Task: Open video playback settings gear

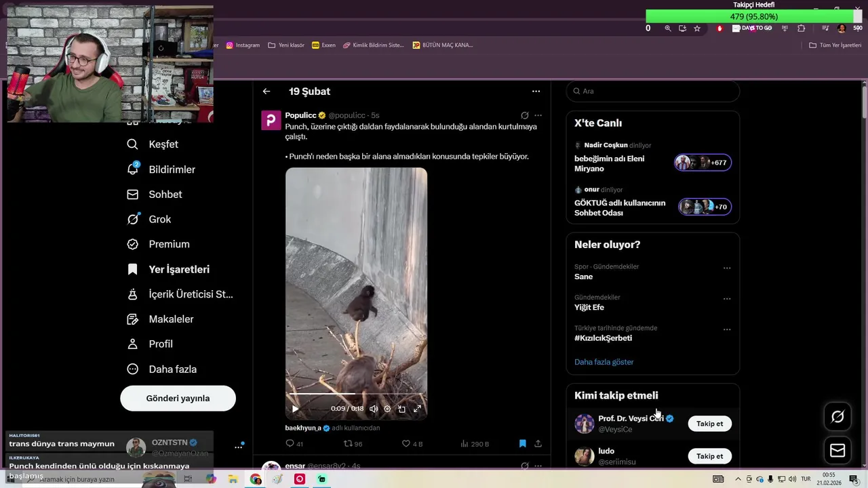Action: pyautogui.click(x=387, y=409)
